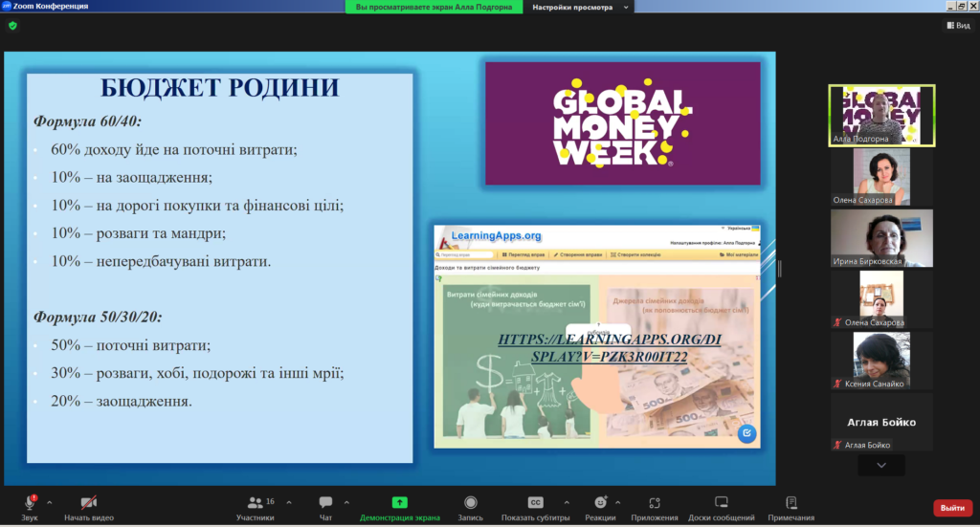
Task: Click the text Формула 60/40:
Action: 87,121
